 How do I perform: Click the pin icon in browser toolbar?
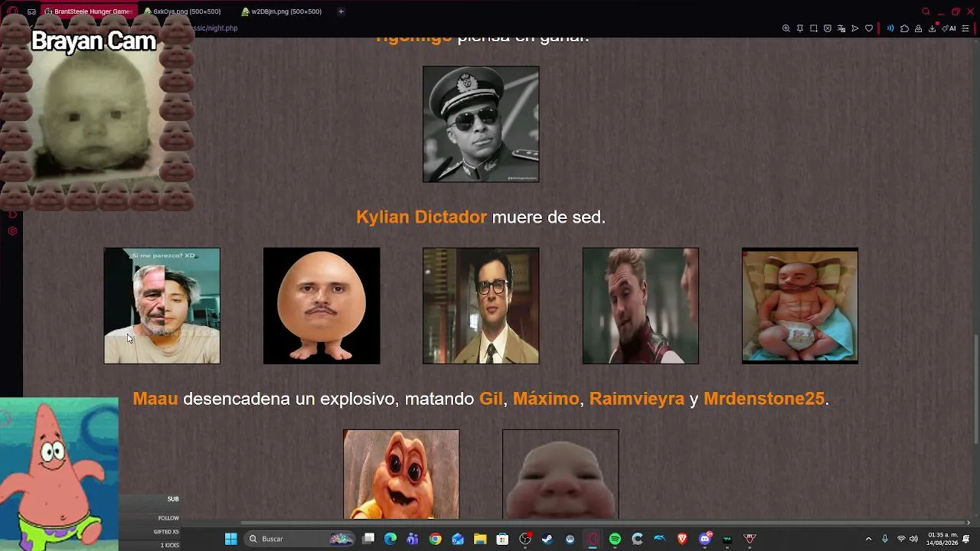coord(800,28)
